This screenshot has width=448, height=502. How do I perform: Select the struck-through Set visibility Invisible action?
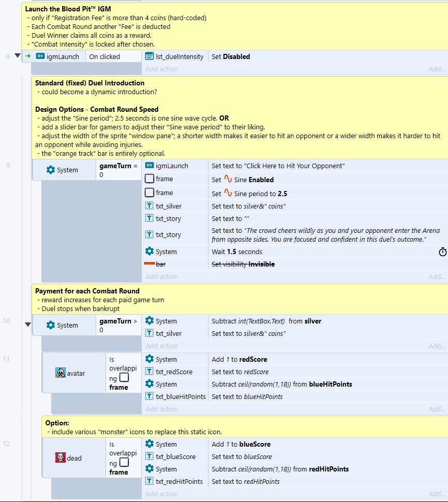pos(243,264)
